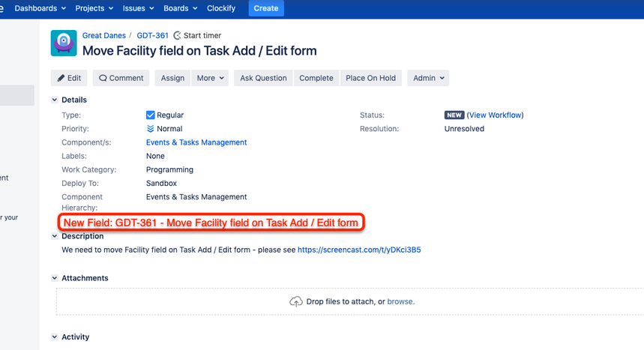Collapse the Attachments section
The height and width of the screenshot is (350, 644).
tap(54, 278)
